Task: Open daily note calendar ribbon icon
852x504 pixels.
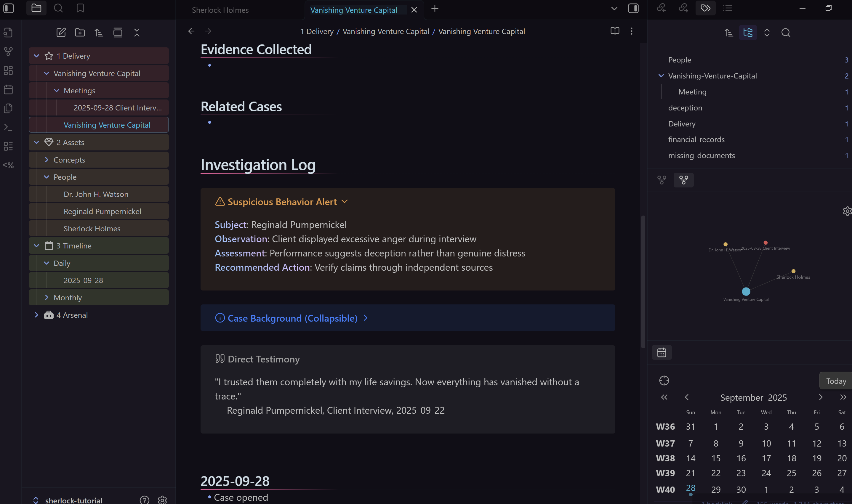Action: [8, 90]
